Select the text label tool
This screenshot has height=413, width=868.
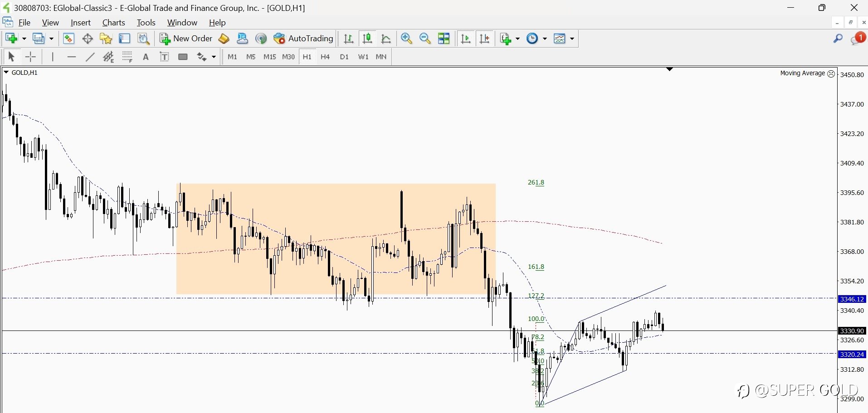click(164, 57)
